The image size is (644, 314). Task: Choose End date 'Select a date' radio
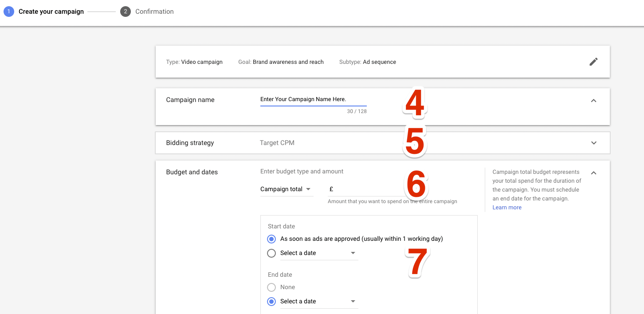271,302
